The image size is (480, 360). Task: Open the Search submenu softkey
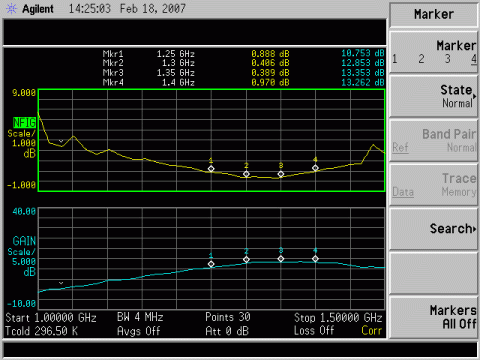coord(434,229)
